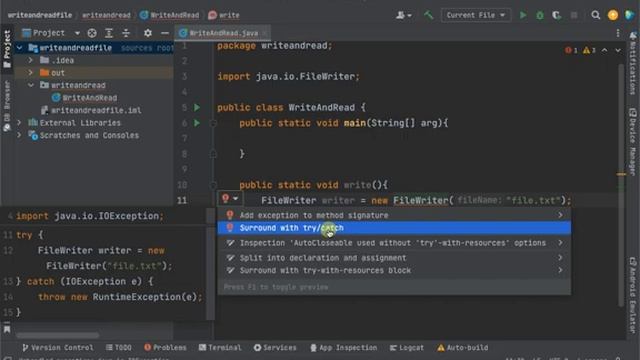Viewport: 640px width, 360px height.
Task: Collapse the writeandread package
Action: tap(31, 85)
